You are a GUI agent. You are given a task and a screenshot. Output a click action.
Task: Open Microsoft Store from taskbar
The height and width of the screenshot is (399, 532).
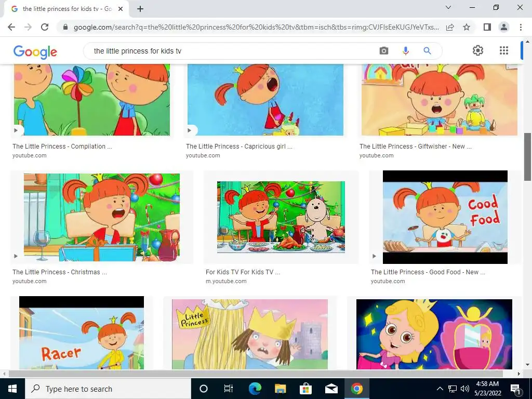click(305, 389)
